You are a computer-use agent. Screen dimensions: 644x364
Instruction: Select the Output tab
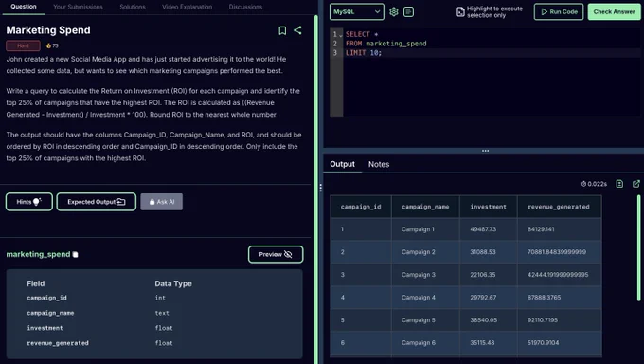[x=342, y=164]
